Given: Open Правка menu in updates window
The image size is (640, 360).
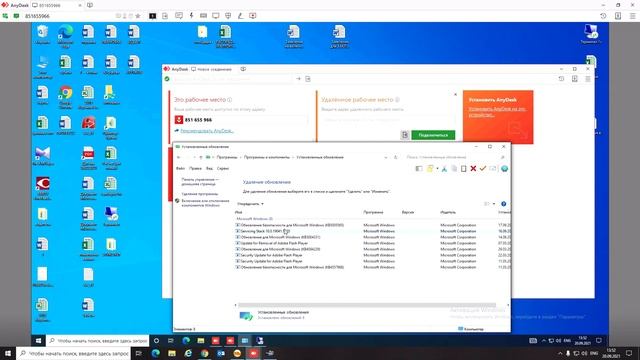Looking at the screenshot, I should [195, 168].
